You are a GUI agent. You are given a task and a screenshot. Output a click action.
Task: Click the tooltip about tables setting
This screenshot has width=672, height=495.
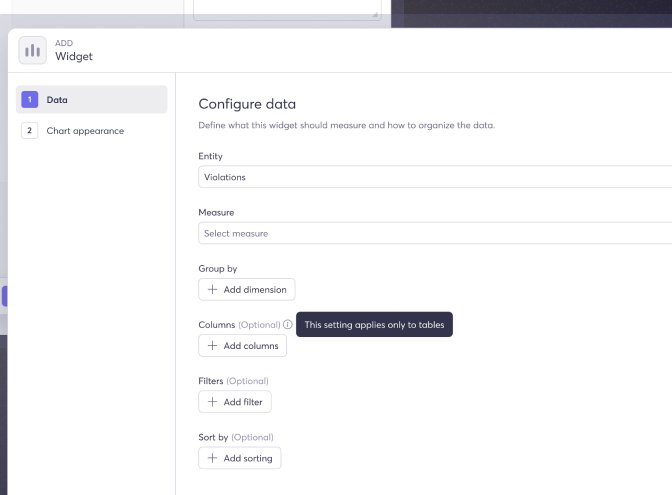374,324
